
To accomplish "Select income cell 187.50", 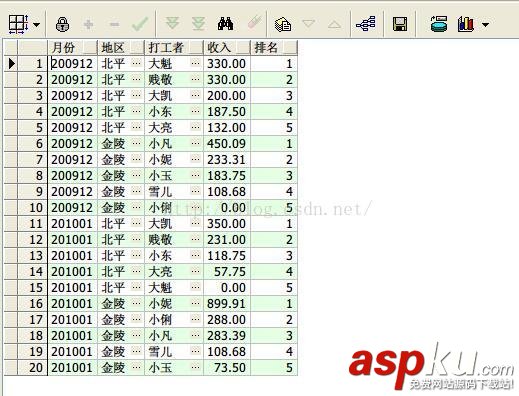I will pyautogui.click(x=227, y=111).
